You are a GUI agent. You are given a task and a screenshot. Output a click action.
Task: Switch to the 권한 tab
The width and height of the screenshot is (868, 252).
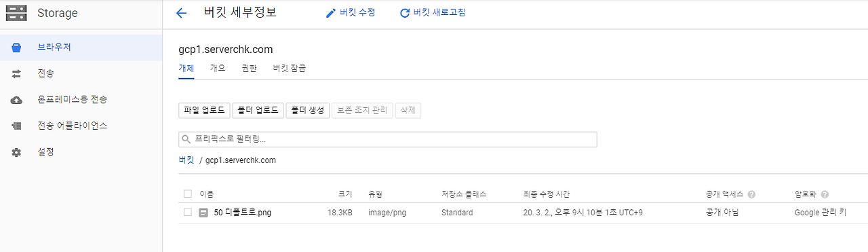point(249,68)
